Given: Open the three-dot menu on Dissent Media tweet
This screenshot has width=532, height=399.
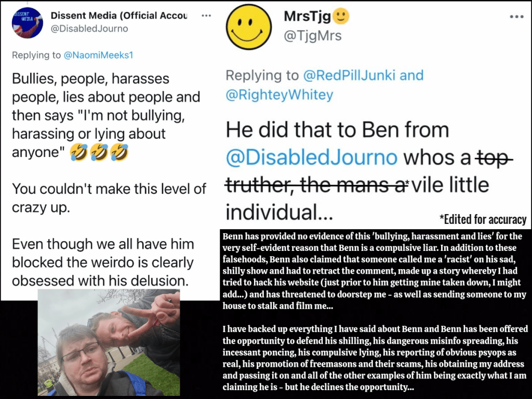Looking at the screenshot, I should [x=206, y=16].
